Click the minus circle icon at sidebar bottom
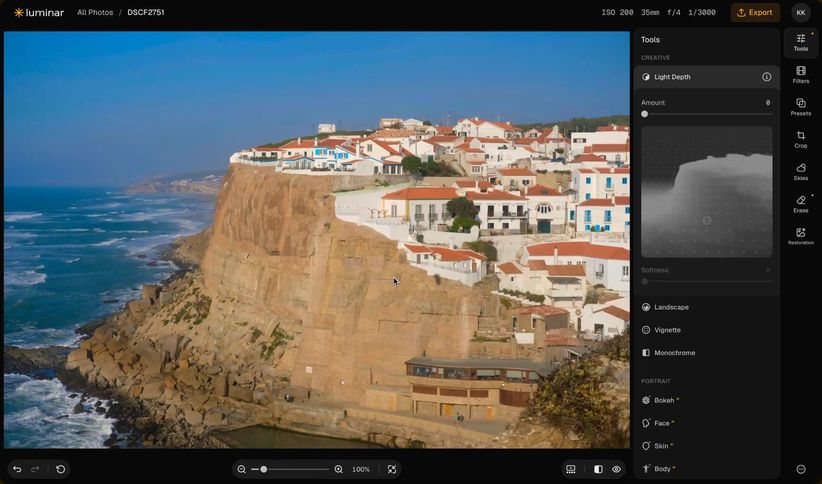This screenshot has height=484, width=822. tap(801, 469)
